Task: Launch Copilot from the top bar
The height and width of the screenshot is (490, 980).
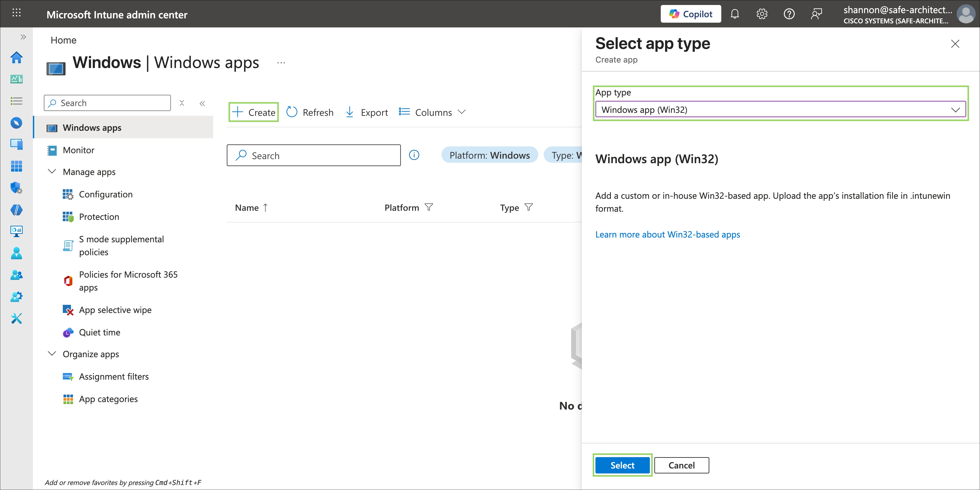Action: click(690, 14)
